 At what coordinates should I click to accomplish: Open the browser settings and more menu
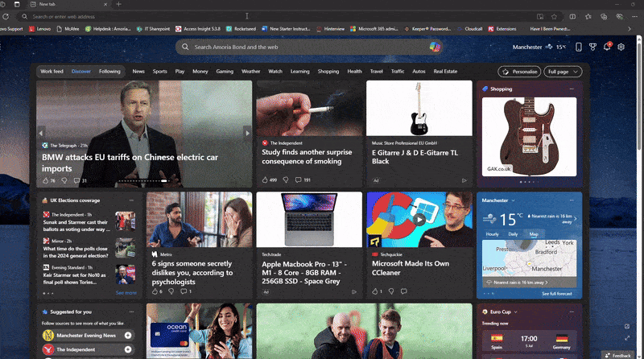634,16
